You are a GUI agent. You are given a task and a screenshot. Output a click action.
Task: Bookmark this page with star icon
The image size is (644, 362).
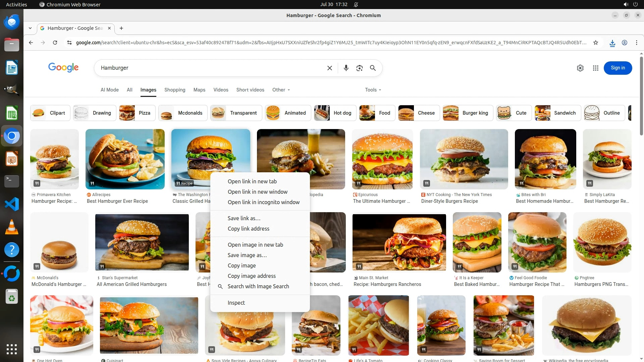[x=595, y=43]
